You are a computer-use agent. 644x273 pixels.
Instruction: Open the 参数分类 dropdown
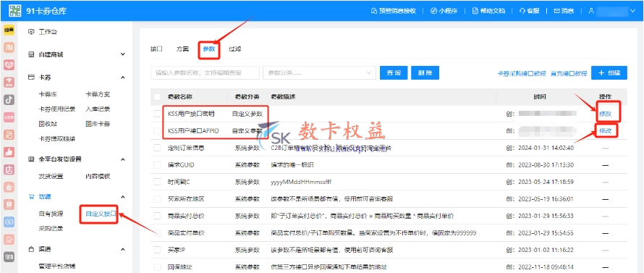click(320, 72)
